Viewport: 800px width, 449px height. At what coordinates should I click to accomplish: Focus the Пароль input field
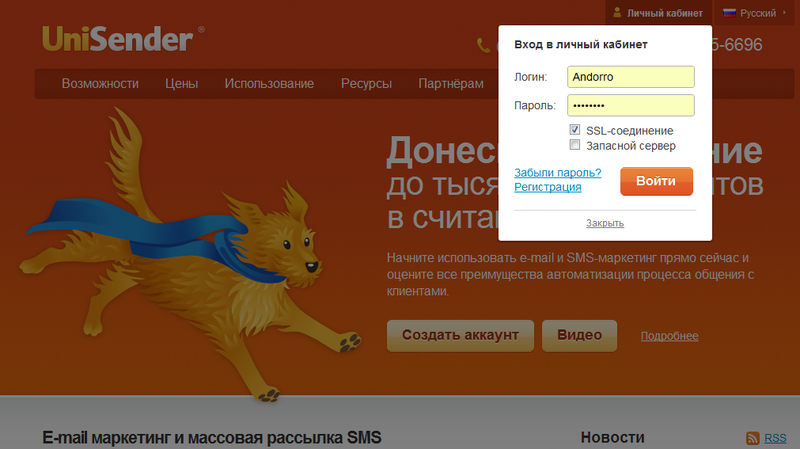[631, 105]
